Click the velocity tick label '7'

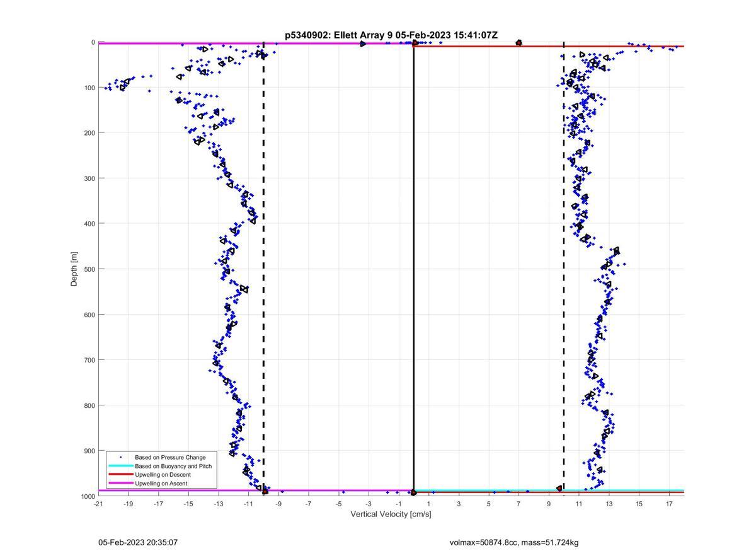pos(518,504)
